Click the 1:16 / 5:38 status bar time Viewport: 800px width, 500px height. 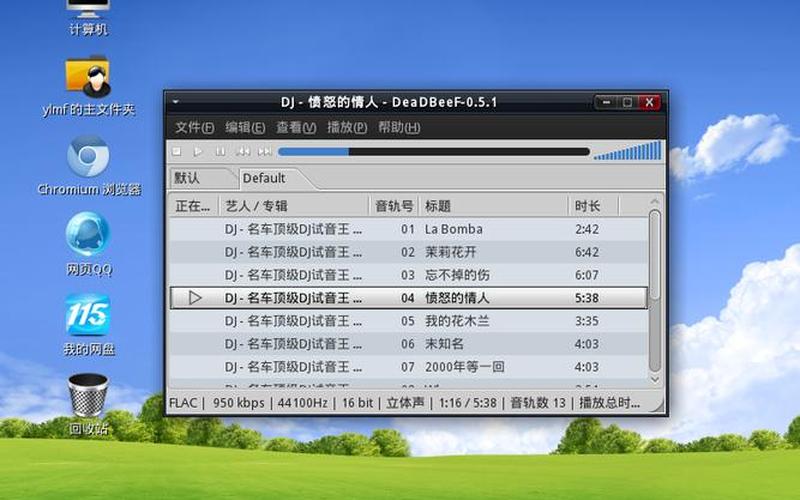tap(467, 403)
